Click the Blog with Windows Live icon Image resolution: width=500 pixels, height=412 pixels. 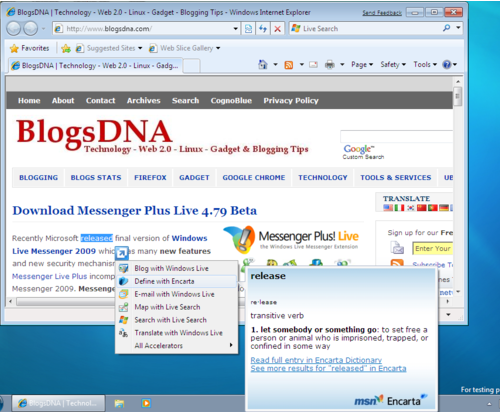click(124, 268)
